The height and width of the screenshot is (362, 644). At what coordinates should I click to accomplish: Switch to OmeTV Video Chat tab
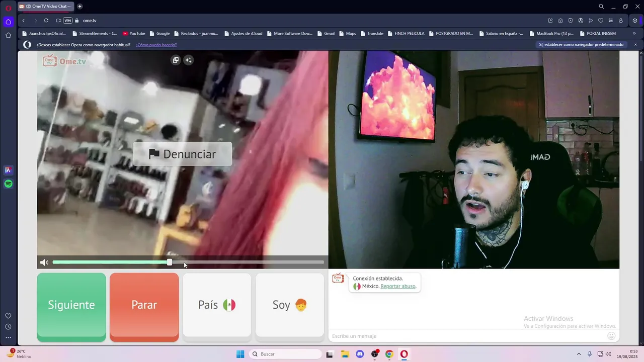pos(46,7)
